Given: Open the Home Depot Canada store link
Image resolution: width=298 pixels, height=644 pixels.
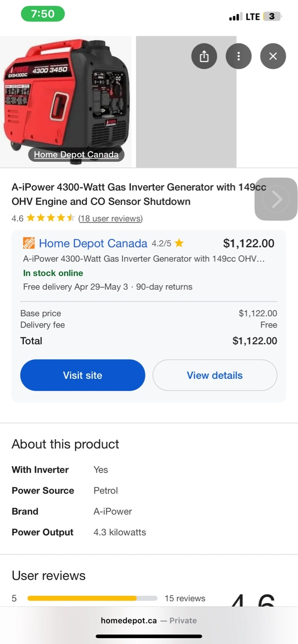Looking at the screenshot, I should pyautogui.click(x=93, y=243).
